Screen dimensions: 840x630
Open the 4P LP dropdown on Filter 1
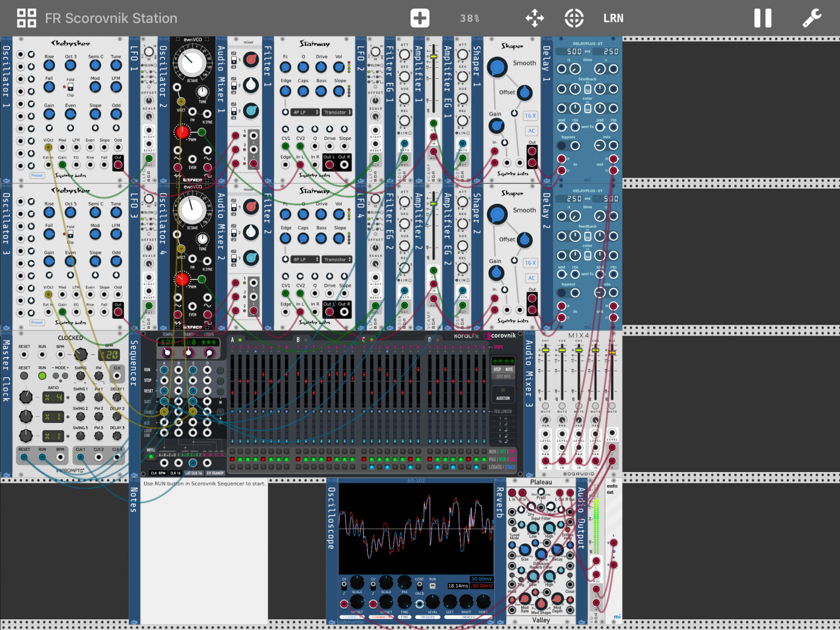305,113
